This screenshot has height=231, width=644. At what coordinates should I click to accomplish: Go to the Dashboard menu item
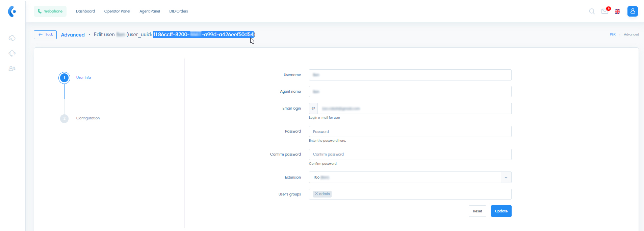(85, 11)
